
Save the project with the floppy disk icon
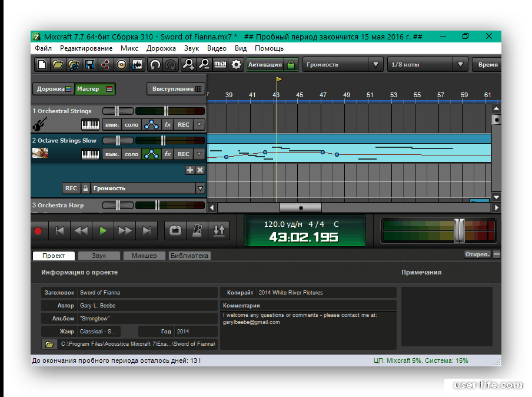tap(89, 64)
